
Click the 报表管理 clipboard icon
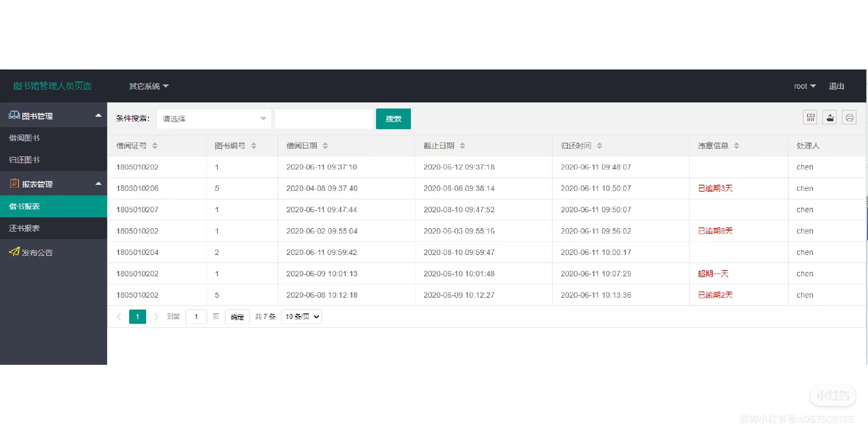(x=14, y=183)
